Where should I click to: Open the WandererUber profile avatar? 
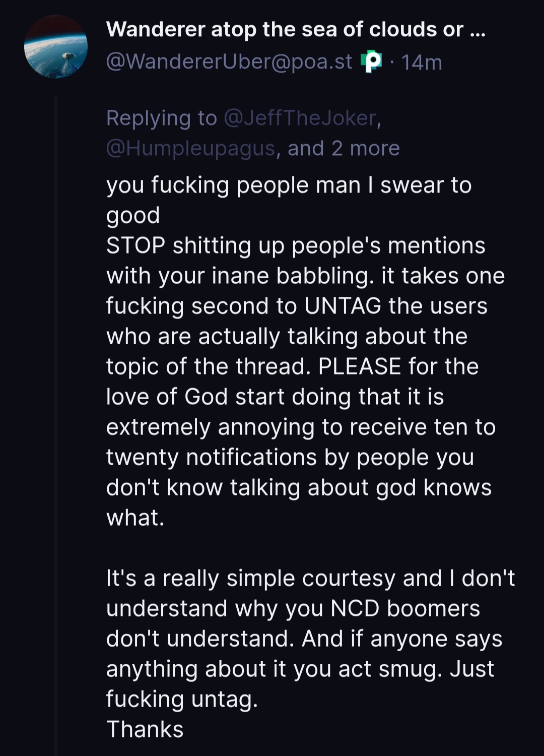[56, 47]
